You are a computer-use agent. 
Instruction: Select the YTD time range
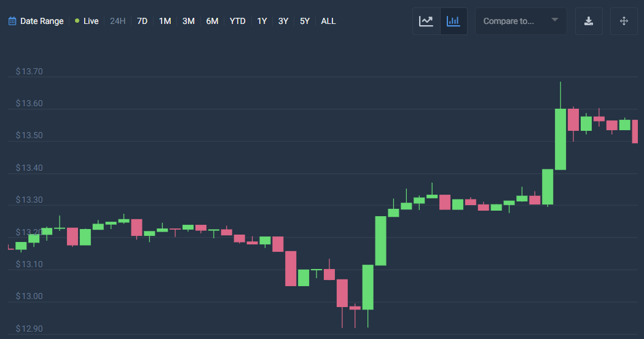coord(237,21)
